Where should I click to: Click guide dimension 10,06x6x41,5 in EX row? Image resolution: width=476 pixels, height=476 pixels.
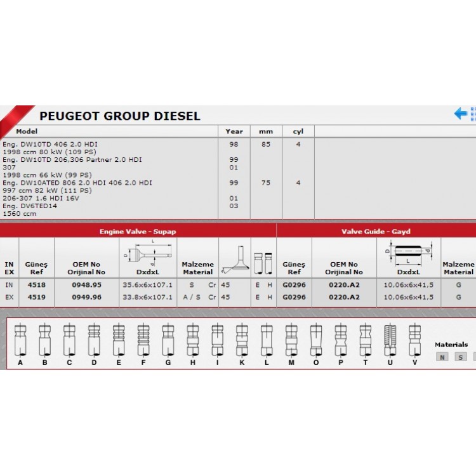click(409, 297)
